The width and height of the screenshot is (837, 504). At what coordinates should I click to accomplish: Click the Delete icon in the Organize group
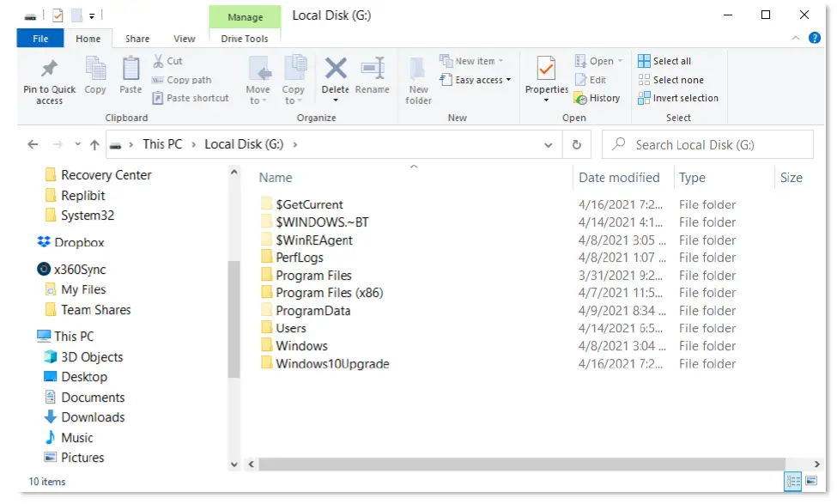(335, 70)
